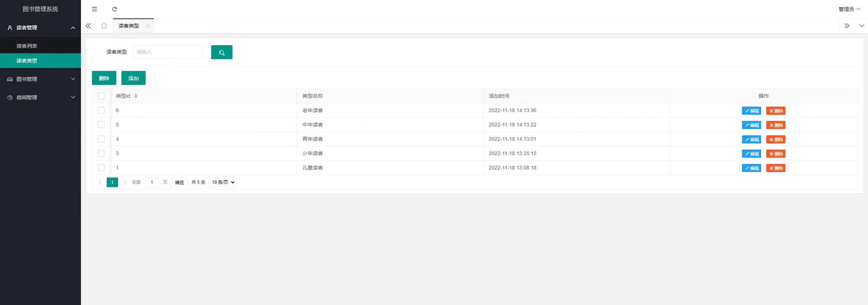868x305 pixels.
Task: Delete the 中年读者 row
Action: pyautogui.click(x=776, y=125)
